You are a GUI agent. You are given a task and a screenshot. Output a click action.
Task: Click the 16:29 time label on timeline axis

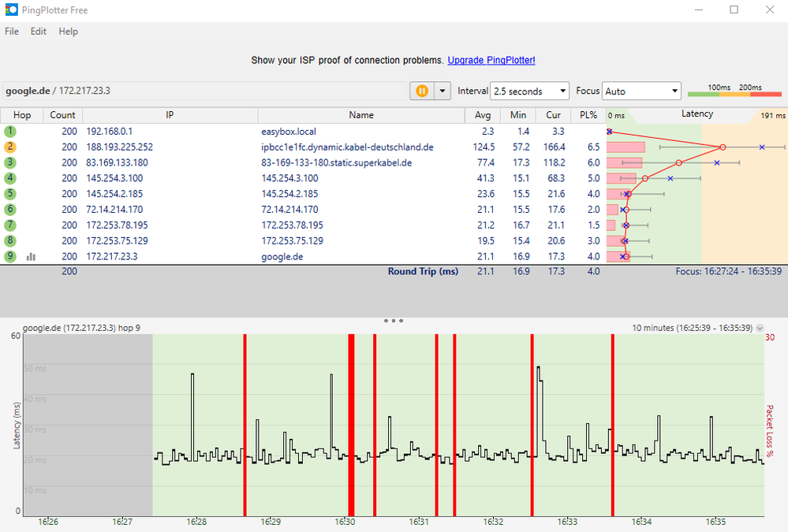(x=271, y=522)
